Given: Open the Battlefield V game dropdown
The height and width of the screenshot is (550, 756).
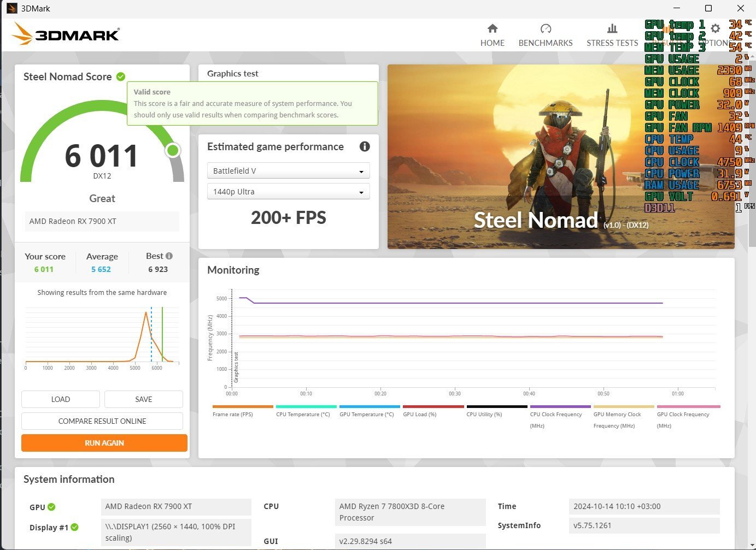Looking at the screenshot, I should click(289, 171).
